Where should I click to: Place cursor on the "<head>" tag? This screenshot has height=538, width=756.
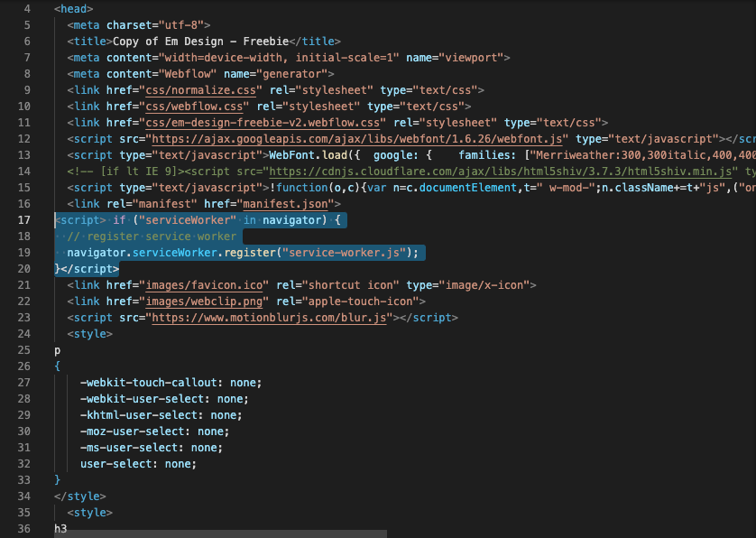pyautogui.click(x=74, y=9)
